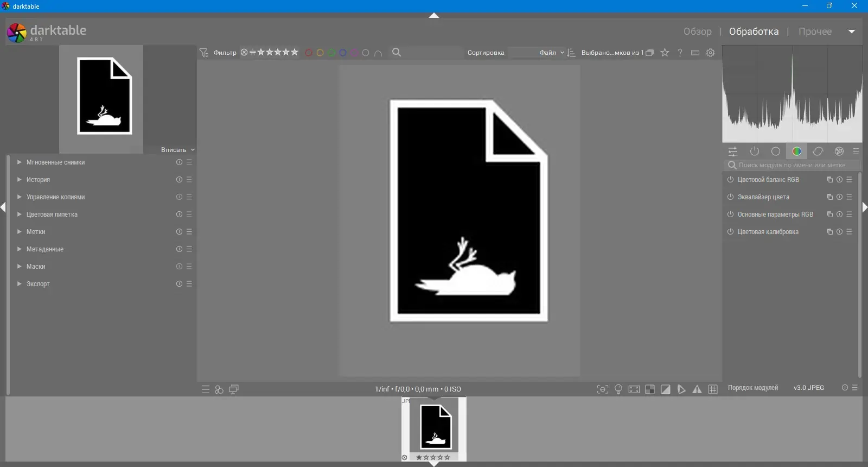
Task: Open quick styles menu below the image
Action: click(x=219, y=390)
